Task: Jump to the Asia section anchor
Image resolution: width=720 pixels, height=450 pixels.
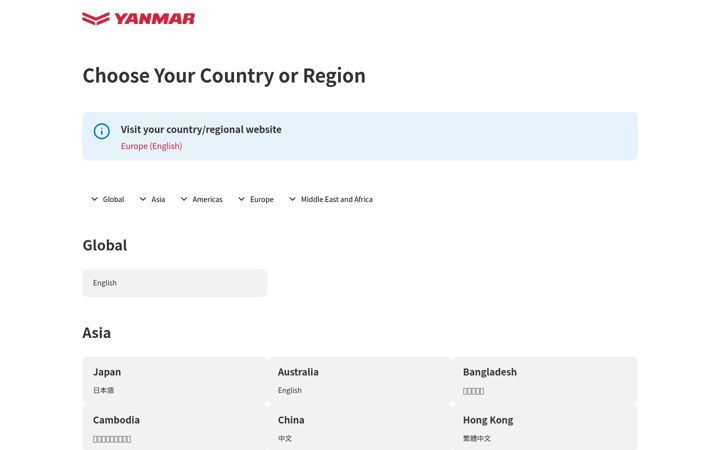Action: 152,199
